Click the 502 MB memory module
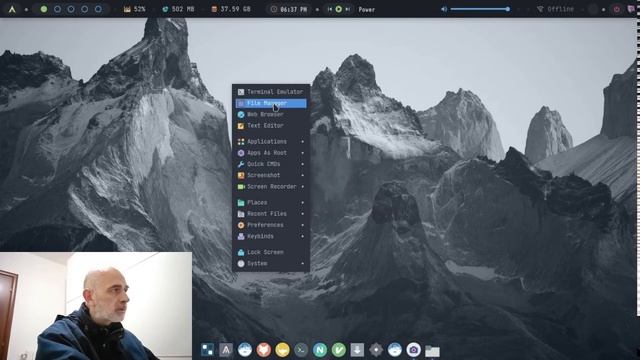640x360 pixels. [x=178, y=9]
